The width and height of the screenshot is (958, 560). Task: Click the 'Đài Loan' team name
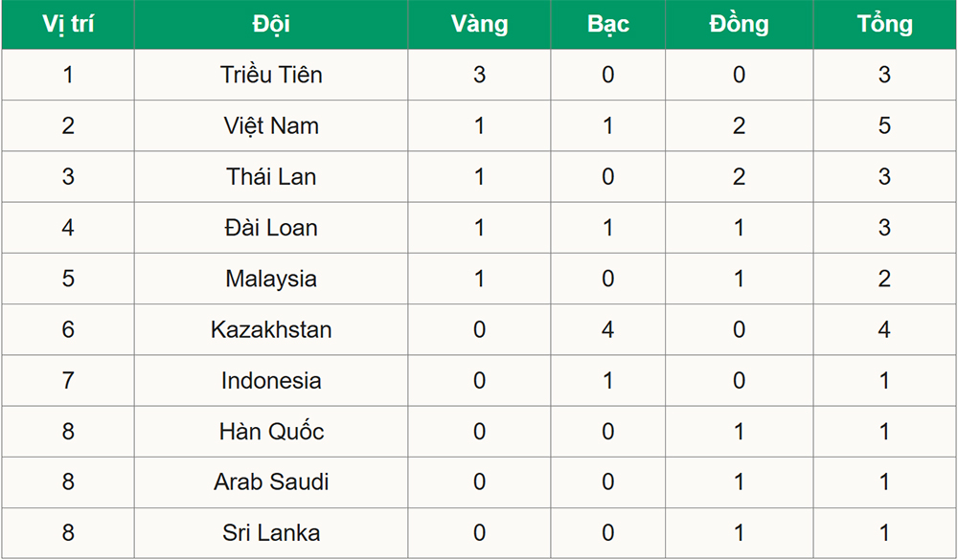[271, 228]
